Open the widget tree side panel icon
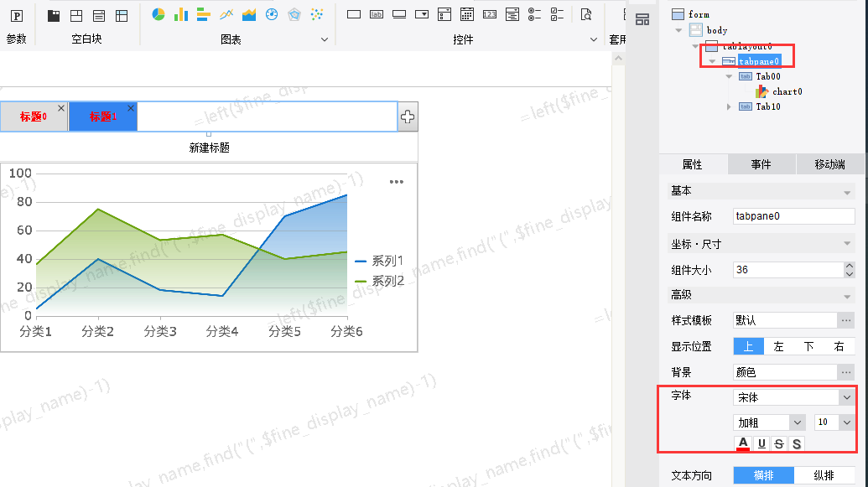The height and width of the screenshot is (487, 868). [x=642, y=20]
